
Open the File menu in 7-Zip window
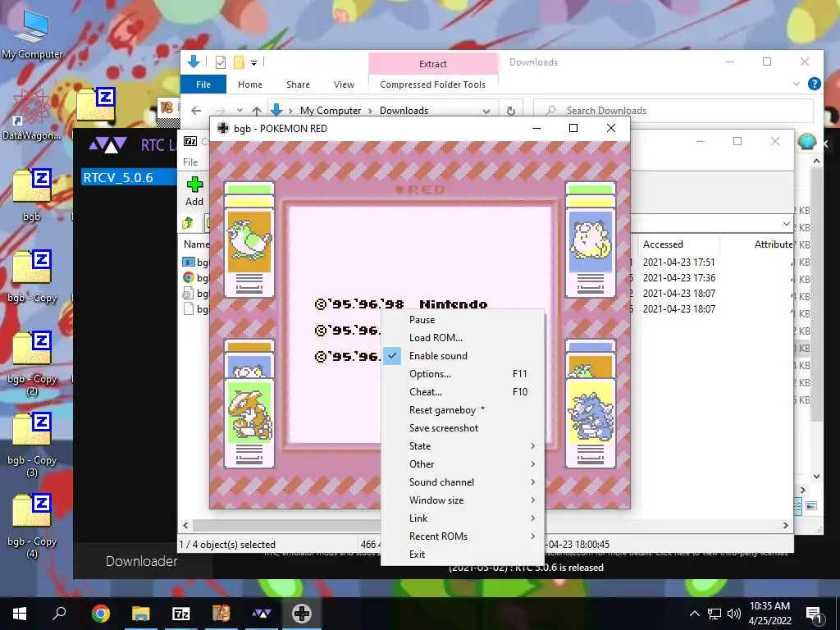190,162
